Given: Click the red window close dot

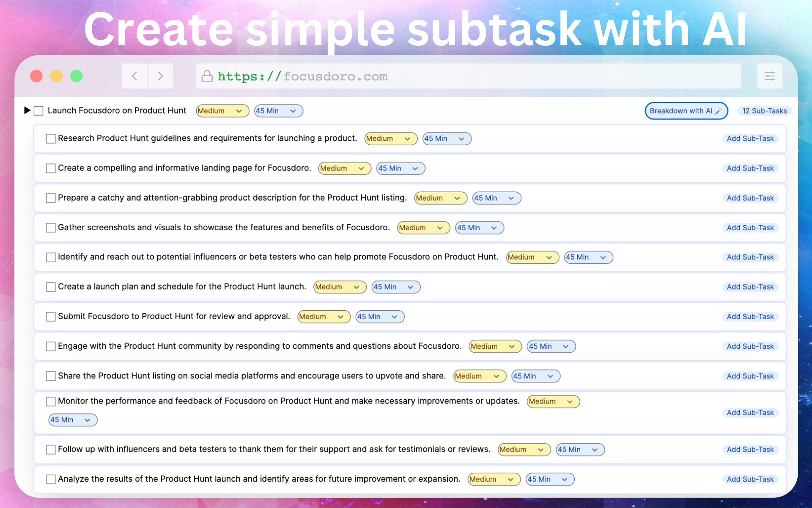Looking at the screenshot, I should pyautogui.click(x=36, y=76).
